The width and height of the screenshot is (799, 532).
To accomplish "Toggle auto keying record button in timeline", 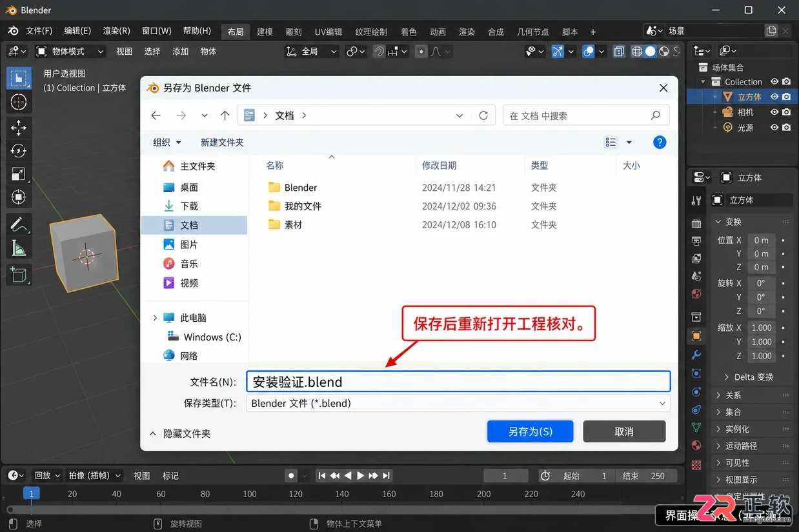I will (x=291, y=476).
